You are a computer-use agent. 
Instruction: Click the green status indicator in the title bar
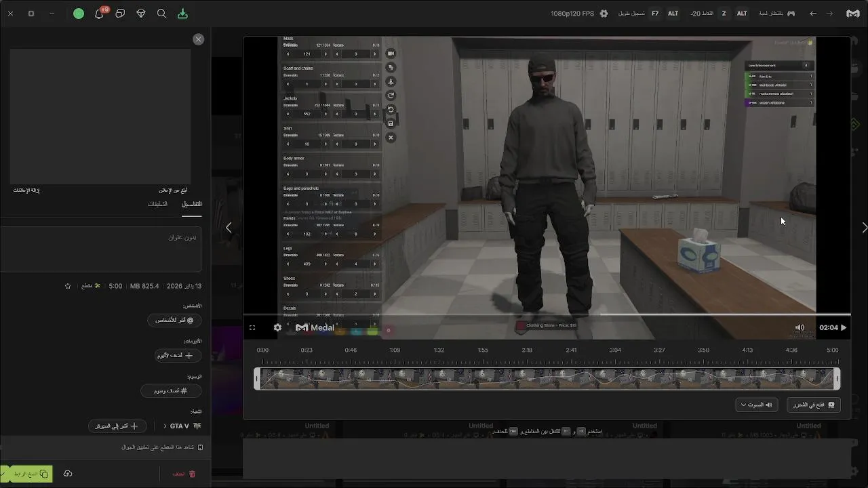pyautogui.click(x=79, y=14)
